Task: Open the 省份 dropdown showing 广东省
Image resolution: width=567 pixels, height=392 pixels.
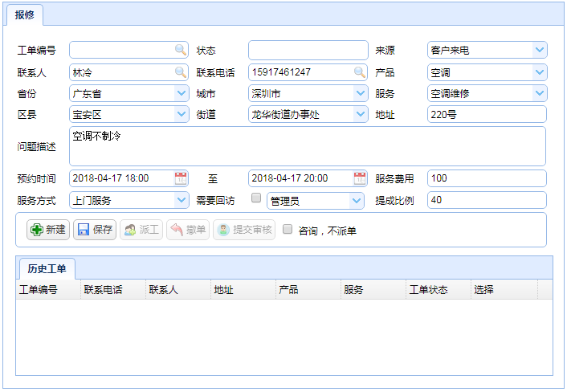Action: tap(182, 93)
